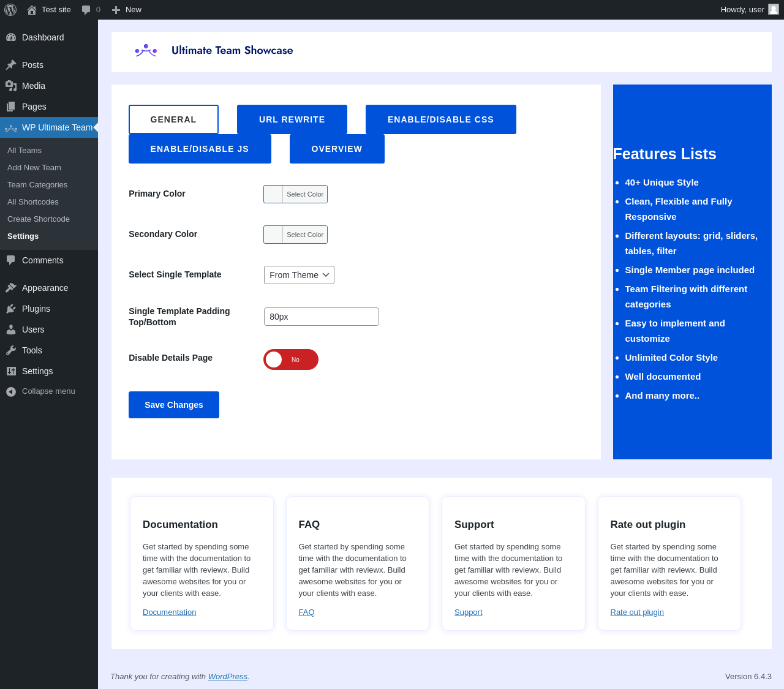Open the Dashboard menu label

pos(43,37)
